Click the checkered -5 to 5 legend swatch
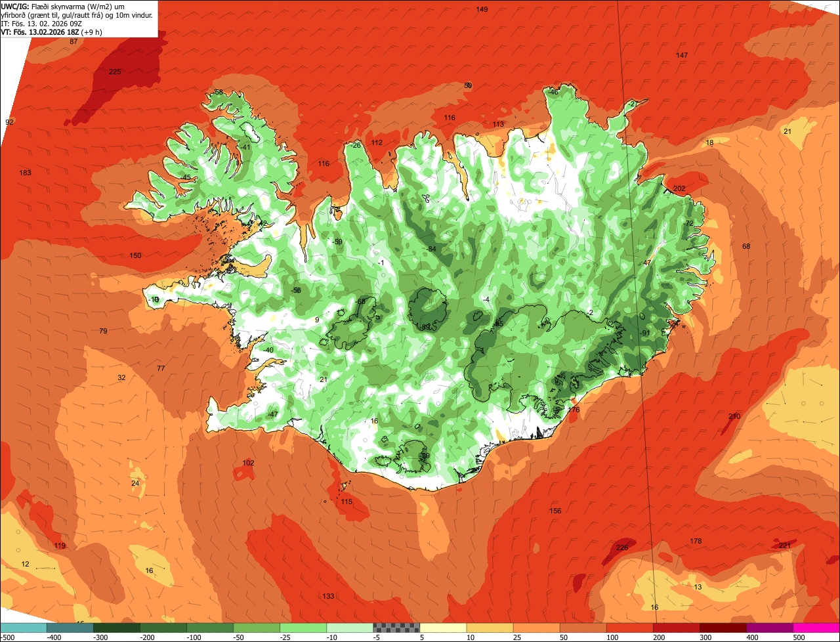840x642 pixels. coord(396,628)
